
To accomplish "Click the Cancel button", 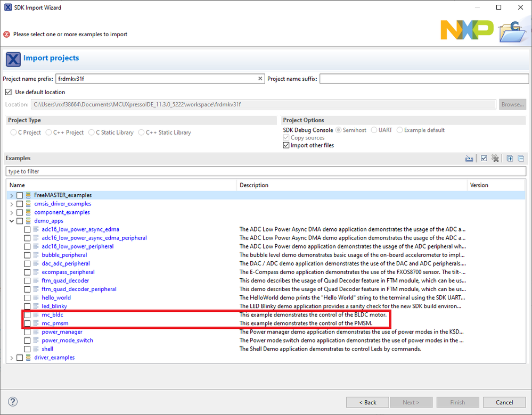I will pos(504,402).
